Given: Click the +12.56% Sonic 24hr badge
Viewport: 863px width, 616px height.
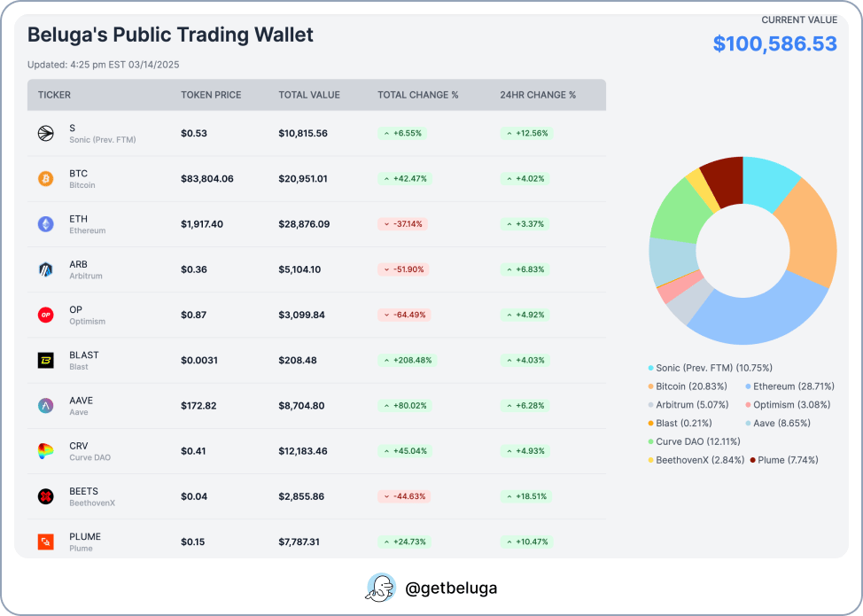Looking at the screenshot, I should click(x=526, y=133).
